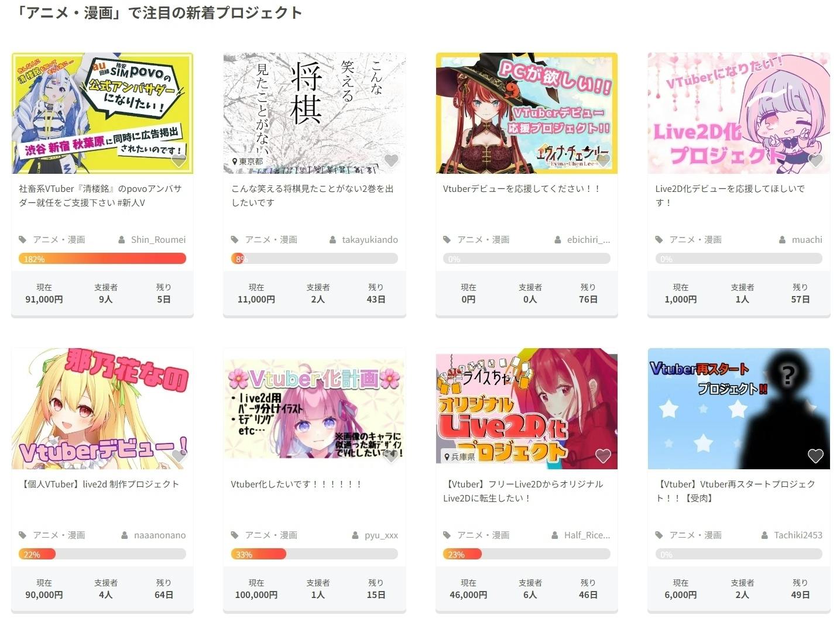Click heart icon on Live2D化プロジェクト pink thumbnail
The image size is (840, 622).
click(x=815, y=160)
